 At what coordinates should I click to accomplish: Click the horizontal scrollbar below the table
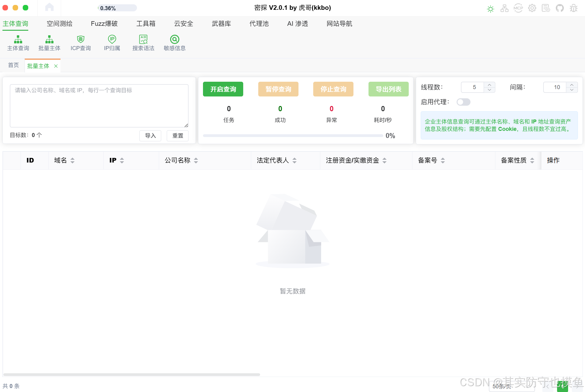click(x=132, y=374)
